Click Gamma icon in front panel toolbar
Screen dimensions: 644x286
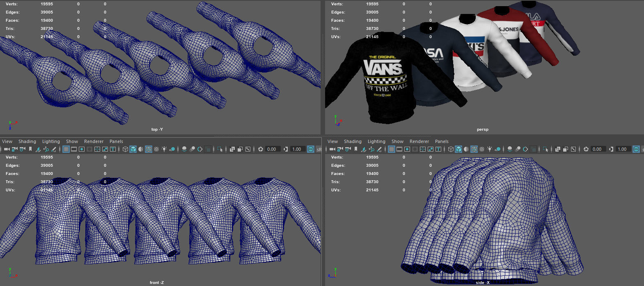(x=286, y=149)
